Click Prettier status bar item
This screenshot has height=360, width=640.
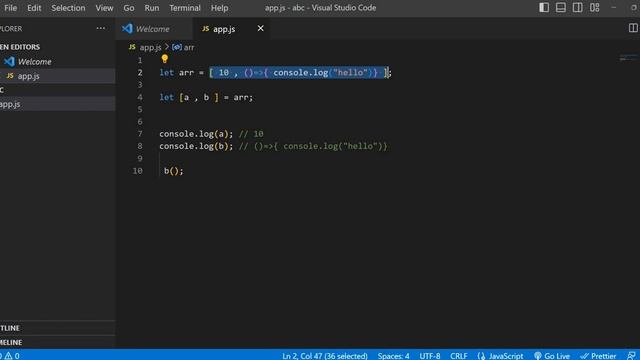598,356
